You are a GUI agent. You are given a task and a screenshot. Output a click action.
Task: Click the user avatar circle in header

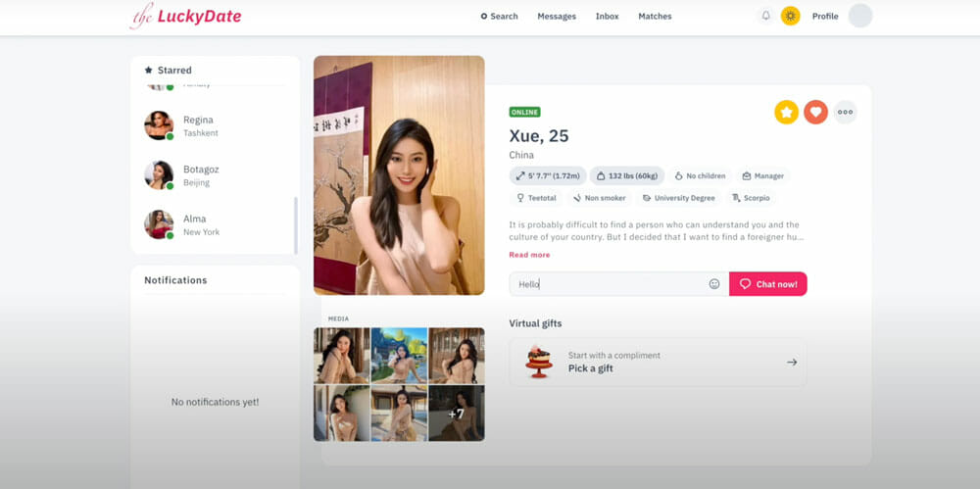coord(860,16)
